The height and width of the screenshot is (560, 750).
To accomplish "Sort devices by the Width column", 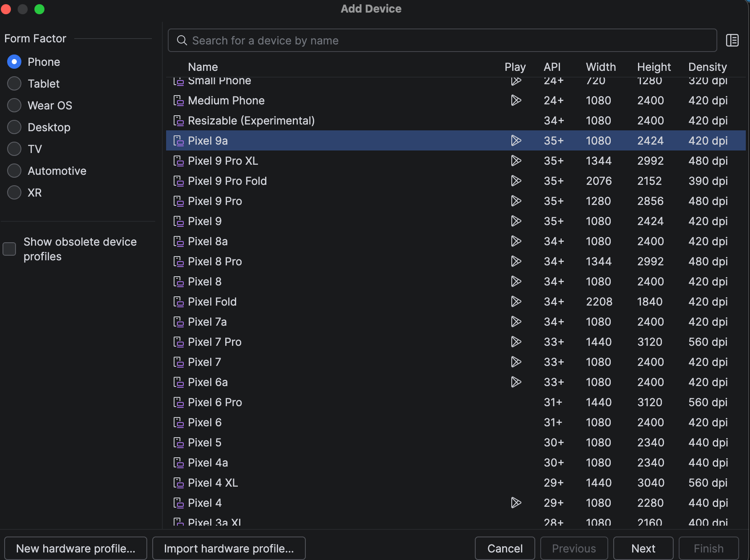I will pyautogui.click(x=601, y=67).
